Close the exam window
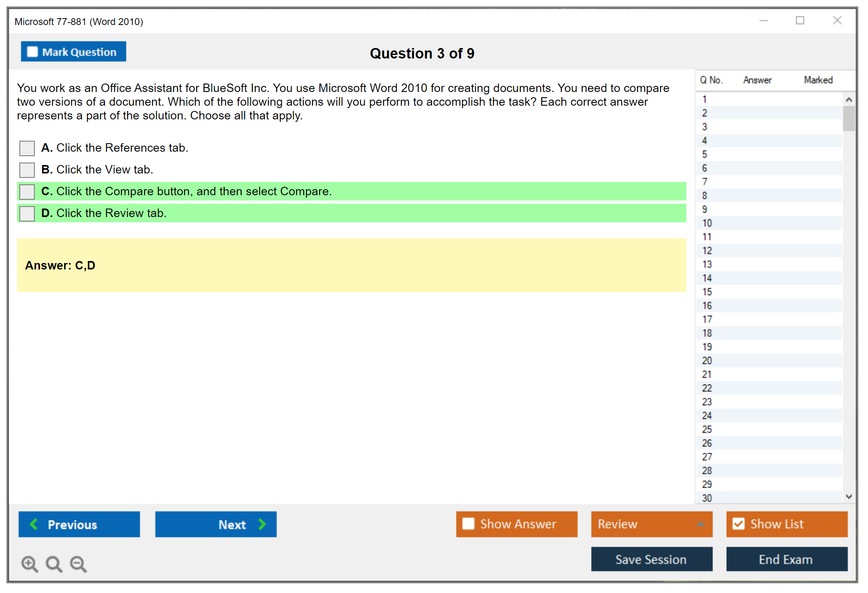This screenshot has height=593, width=868. click(x=837, y=21)
